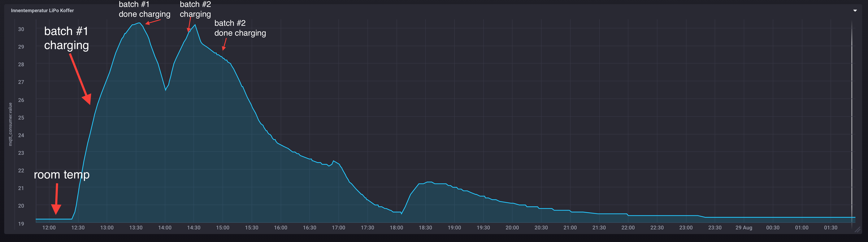This screenshot has height=242, width=868.
Task: Click the 21:00 time axis label
Action: tap(570, 228)
